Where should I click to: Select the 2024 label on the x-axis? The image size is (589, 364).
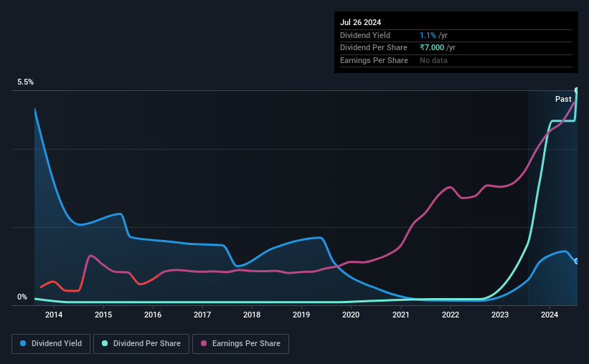click(x=550, y=315)
